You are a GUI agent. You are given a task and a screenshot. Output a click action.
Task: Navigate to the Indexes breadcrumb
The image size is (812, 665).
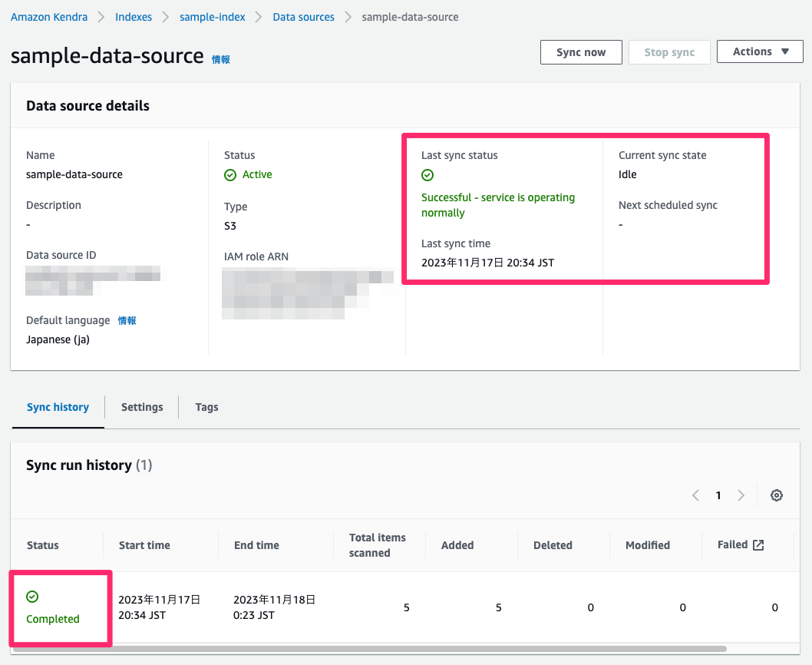tap(134, 17)
